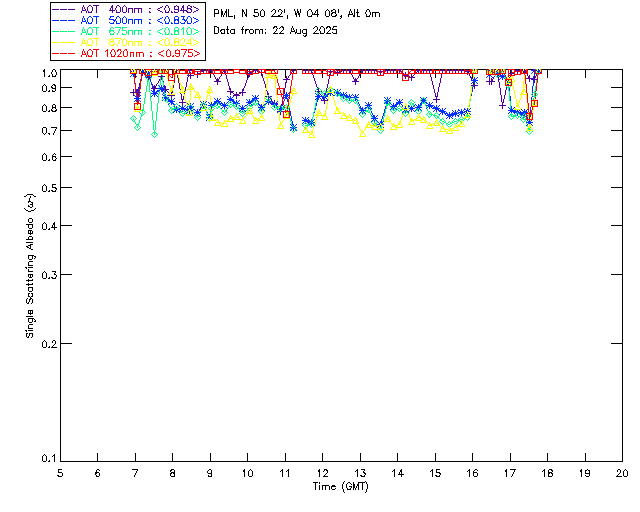Click the purple dashed line sample in legend
Image resolution: width=640 pixels, height=512 pixels.
64,9
